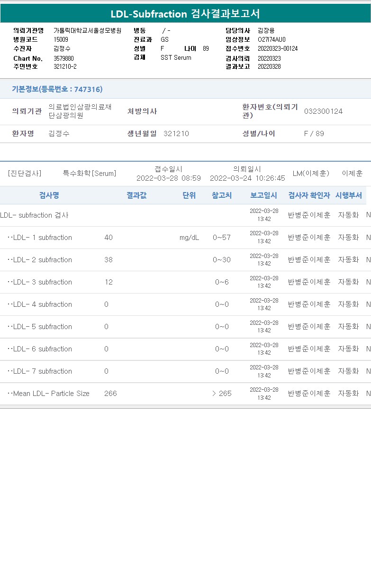Click the 성별/나이 value F / 89
This screenshot has height=588, width=371.
tap(314, 134)
